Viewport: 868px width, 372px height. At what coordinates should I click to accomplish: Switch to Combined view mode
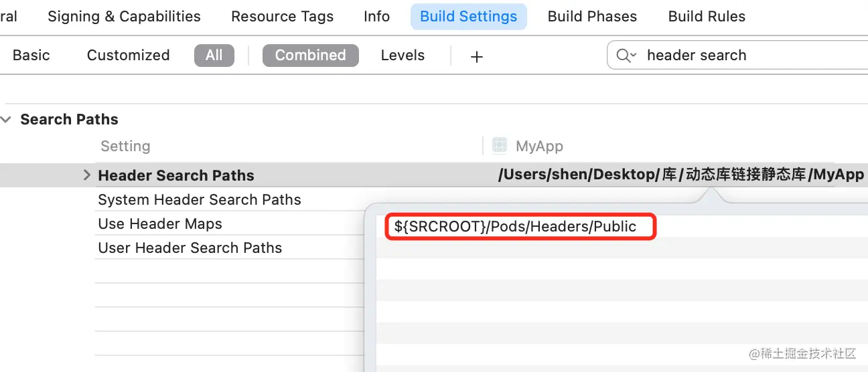pyautogui.click(x=310, y=56)
